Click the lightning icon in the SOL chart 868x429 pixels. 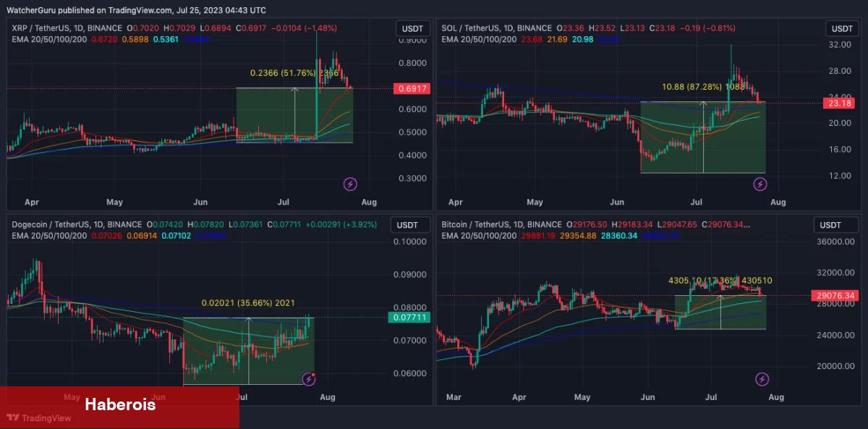760,184
